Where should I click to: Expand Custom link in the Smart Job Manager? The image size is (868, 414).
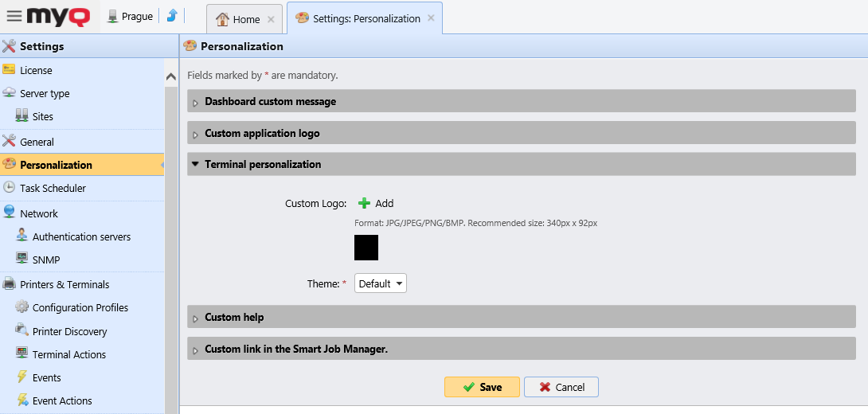(x=522, y=349)
